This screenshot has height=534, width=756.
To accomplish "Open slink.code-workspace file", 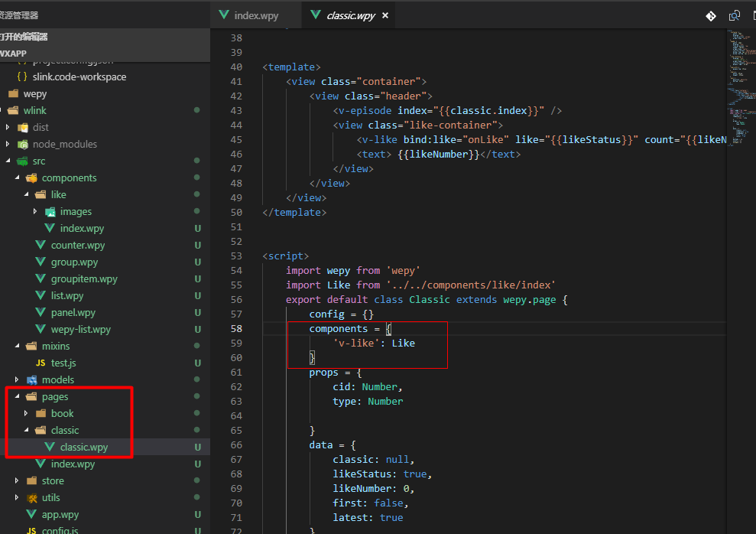I will (79, 77).
